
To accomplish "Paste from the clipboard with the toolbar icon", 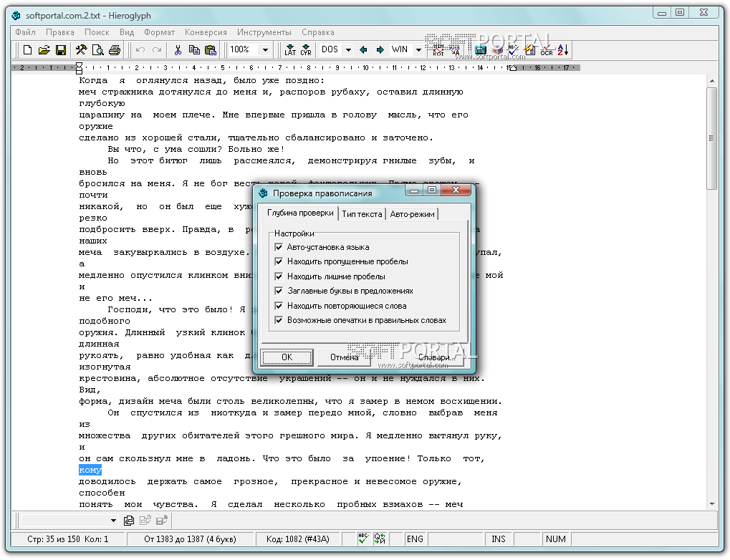I will point(211,50).
